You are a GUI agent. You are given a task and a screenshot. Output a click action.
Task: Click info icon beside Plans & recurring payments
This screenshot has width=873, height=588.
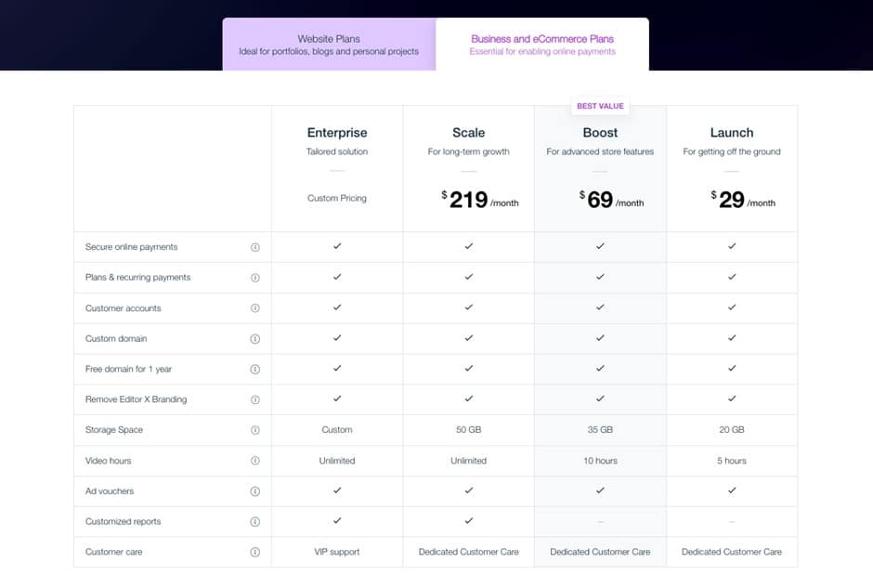click(255, 278)
